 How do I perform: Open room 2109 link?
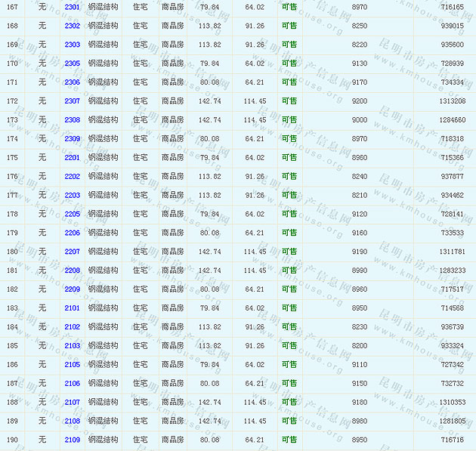click(x=72, y=440)
